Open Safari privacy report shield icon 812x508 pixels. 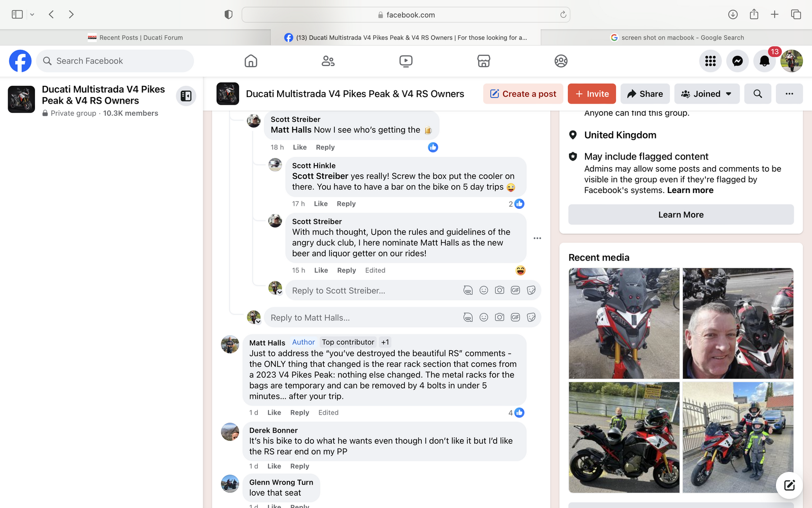(x=228, y=15)
